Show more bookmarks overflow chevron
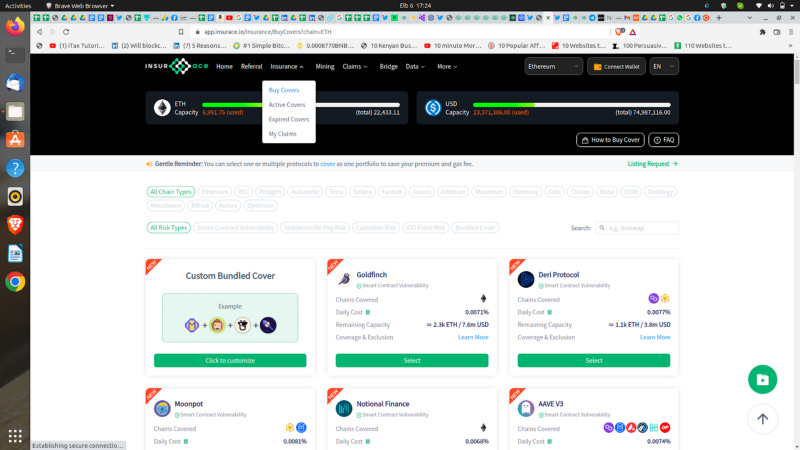 coord(790,45)
